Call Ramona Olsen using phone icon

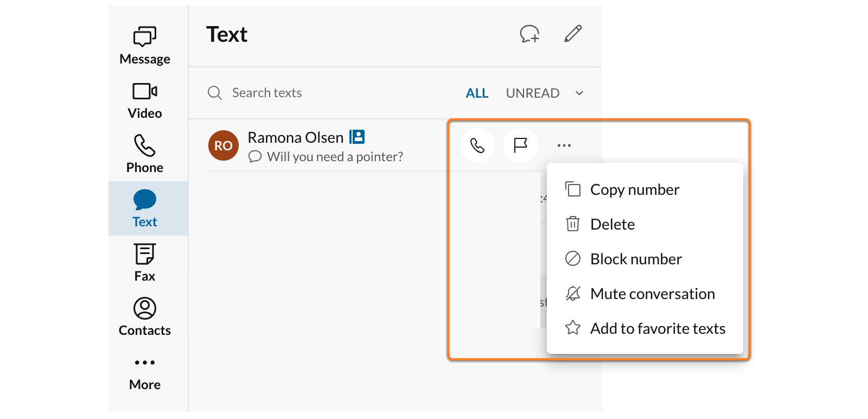[477, 145]
